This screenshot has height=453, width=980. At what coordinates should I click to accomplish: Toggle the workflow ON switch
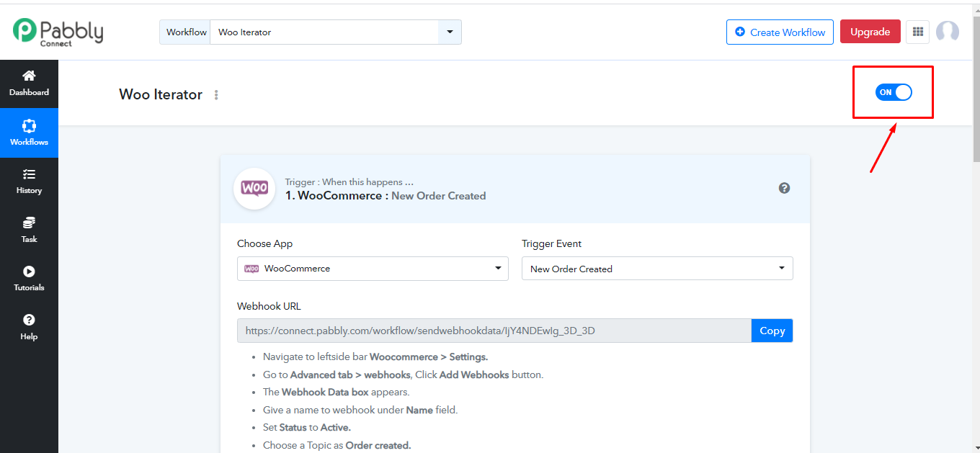[x=894, y=92]
